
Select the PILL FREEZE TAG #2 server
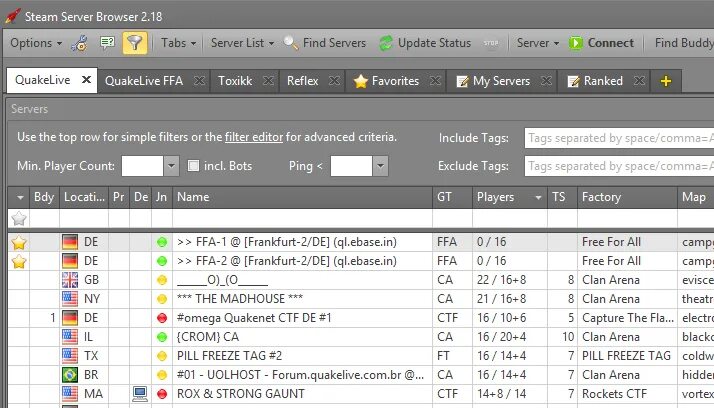230,356
